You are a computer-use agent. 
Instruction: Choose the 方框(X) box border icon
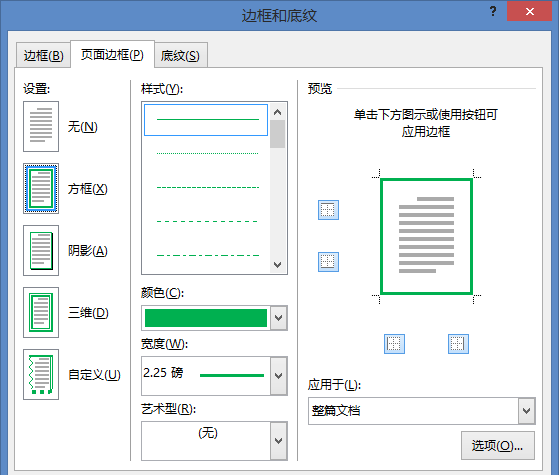click(x=41, y=189)
